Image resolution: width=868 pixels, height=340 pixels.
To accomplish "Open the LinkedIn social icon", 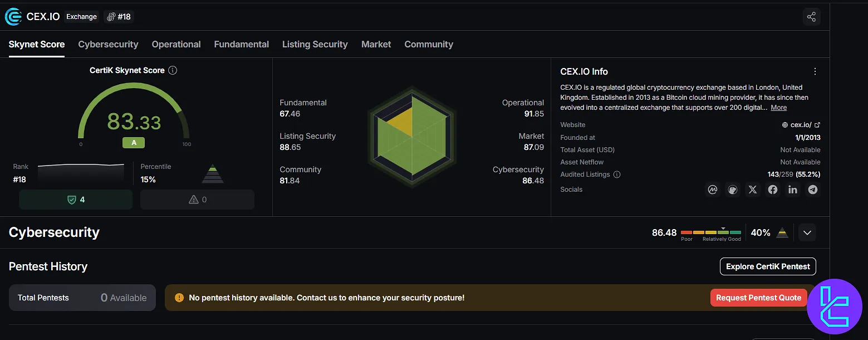I will (793, 190).
